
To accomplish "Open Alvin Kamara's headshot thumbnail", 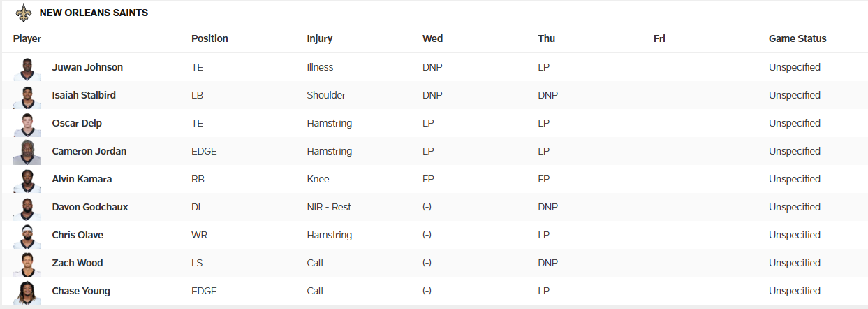I will (x=27, y=180).
